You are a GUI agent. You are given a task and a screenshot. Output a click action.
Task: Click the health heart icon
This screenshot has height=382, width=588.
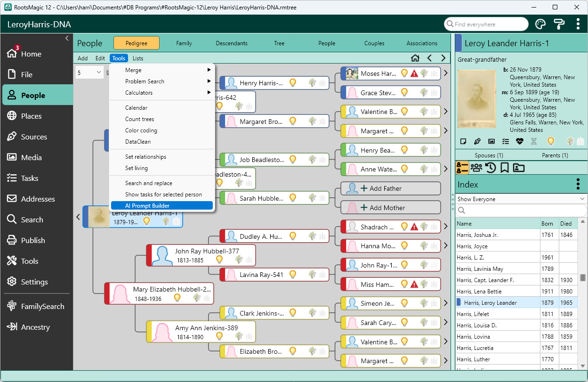point(520,141)
